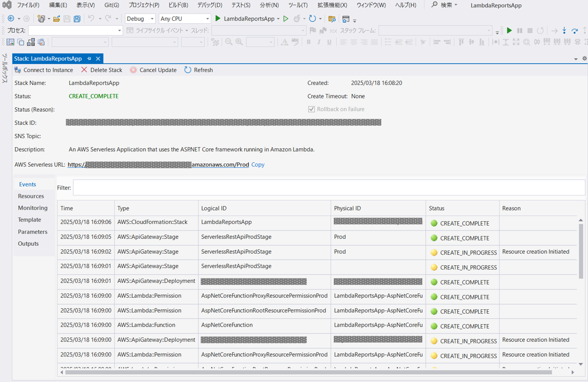The image size is (588, 382).
Task: Expand the 検索 search dropdown
Action: [456, 5]
